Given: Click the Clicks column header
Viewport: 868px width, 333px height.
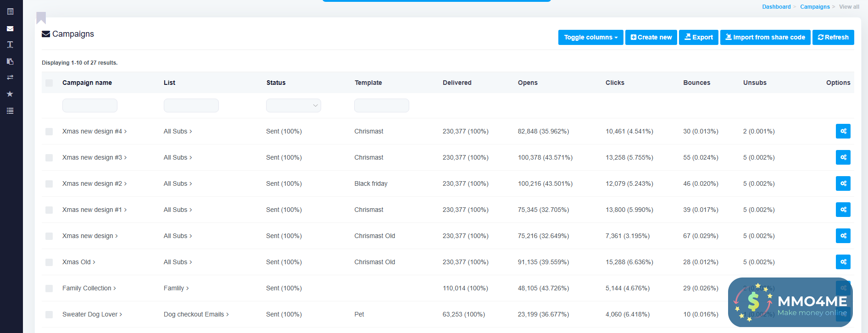Looking at the screenshot, I should coord(615,83).
